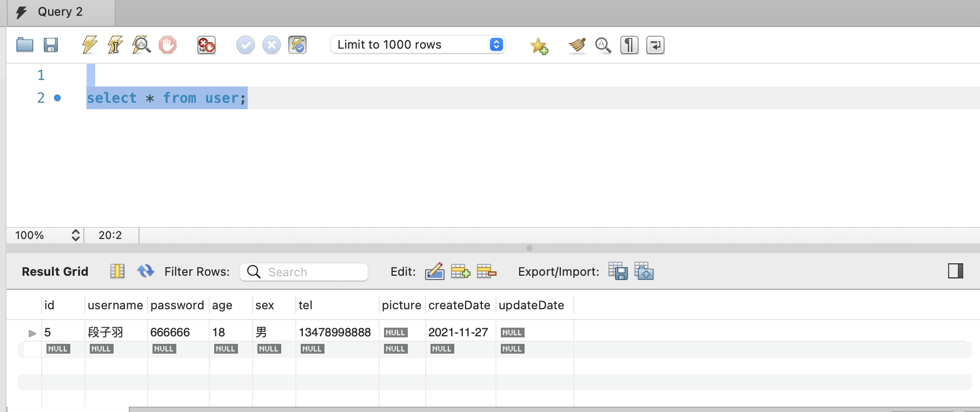Select row marker arrow for id 5
The width and height of the screenshot is (980, 412).
[x=32, y=333]
